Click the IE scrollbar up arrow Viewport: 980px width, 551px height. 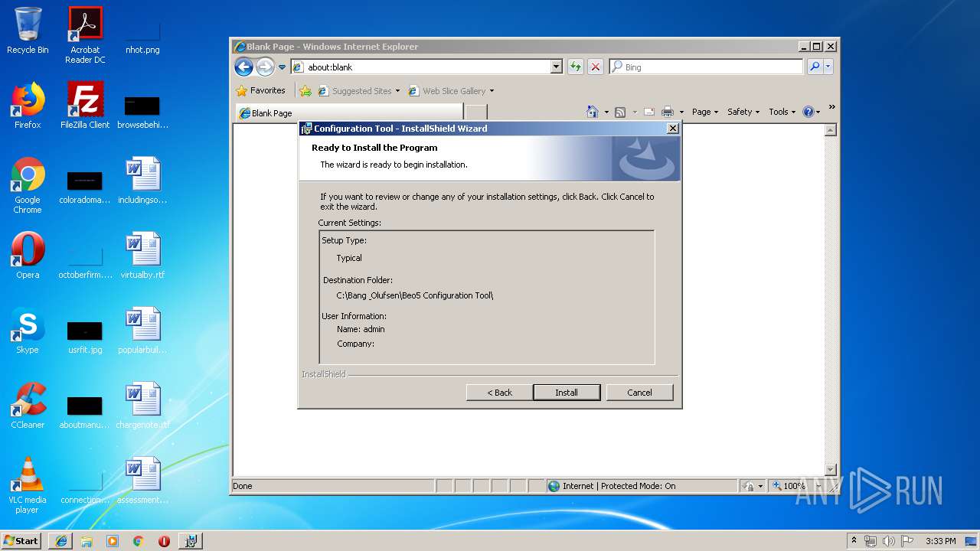(831, 130)
